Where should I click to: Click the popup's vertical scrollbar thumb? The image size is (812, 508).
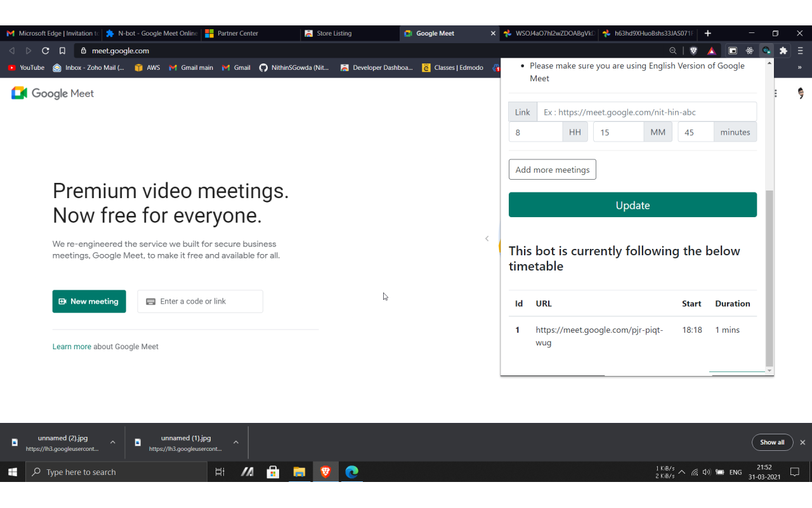pos(769,279)
